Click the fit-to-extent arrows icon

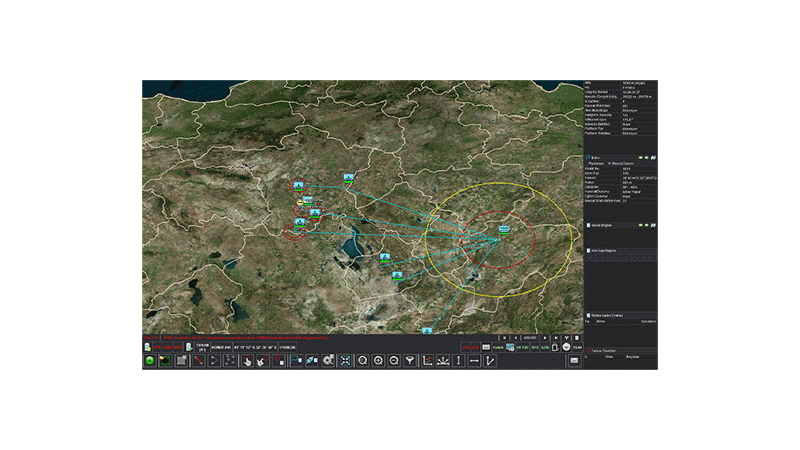click(345, 361)
